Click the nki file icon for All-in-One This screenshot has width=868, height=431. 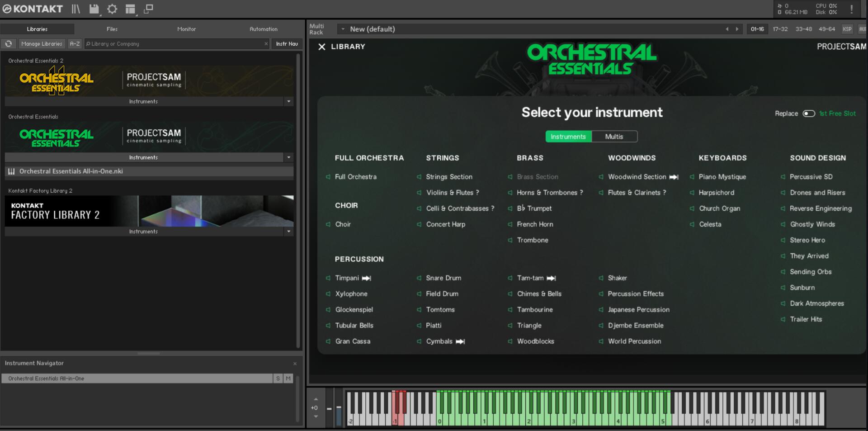click(x=11, y=171)
